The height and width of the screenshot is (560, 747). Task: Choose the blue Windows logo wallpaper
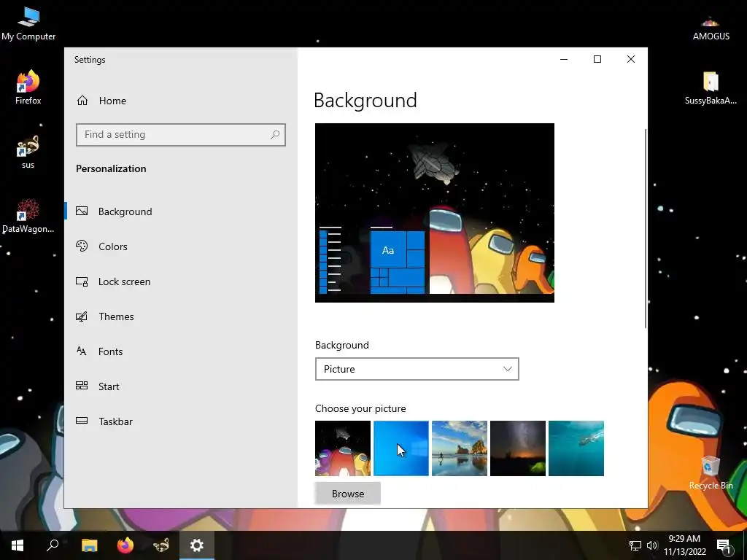click(x=401, y=448)
